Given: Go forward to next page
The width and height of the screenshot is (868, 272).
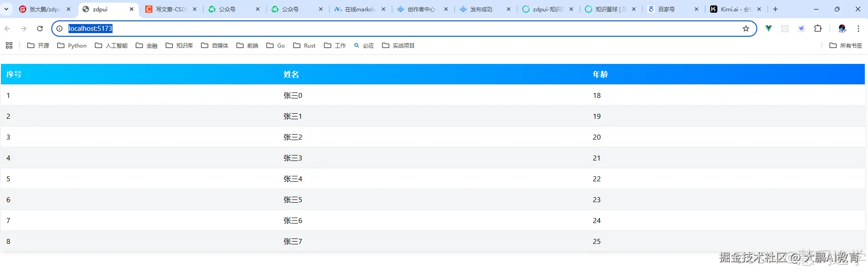Looking at the screenshot, I should pos(24,29).
